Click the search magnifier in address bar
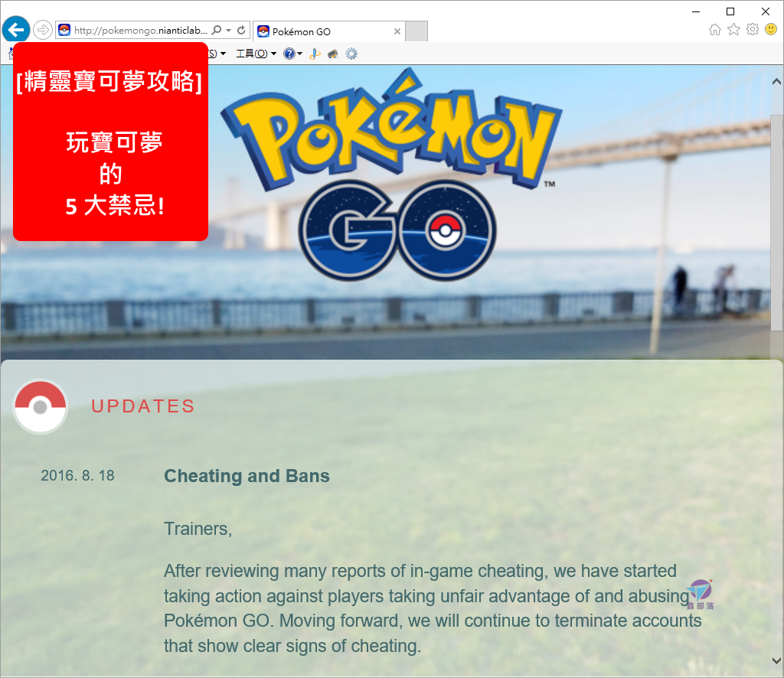This screenshot has width=784, height=678. [x=217, y=30]
